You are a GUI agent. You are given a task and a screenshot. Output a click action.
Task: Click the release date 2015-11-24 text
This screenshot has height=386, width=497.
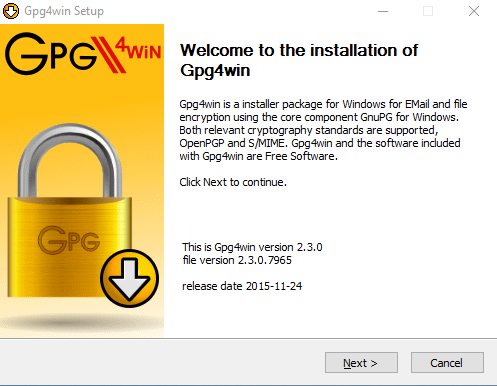click(242, 286)
